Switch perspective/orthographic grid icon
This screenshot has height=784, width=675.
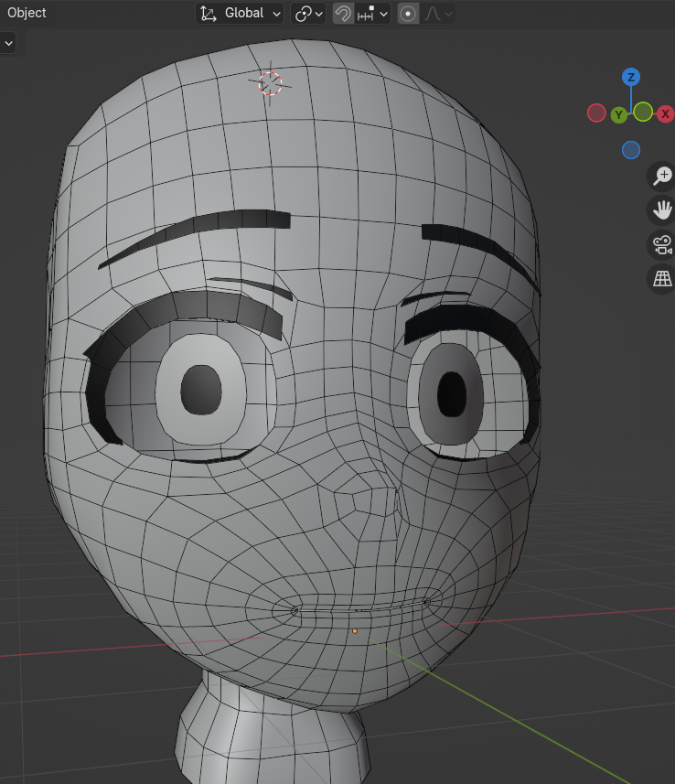(x=662, y=278)
